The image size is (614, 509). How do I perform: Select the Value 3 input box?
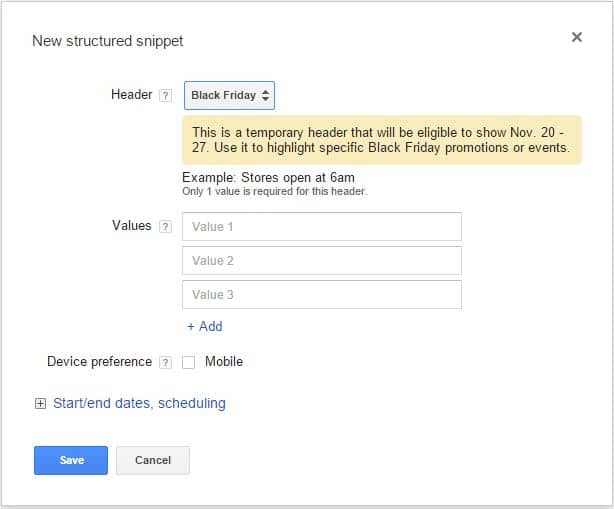[321, 294]
